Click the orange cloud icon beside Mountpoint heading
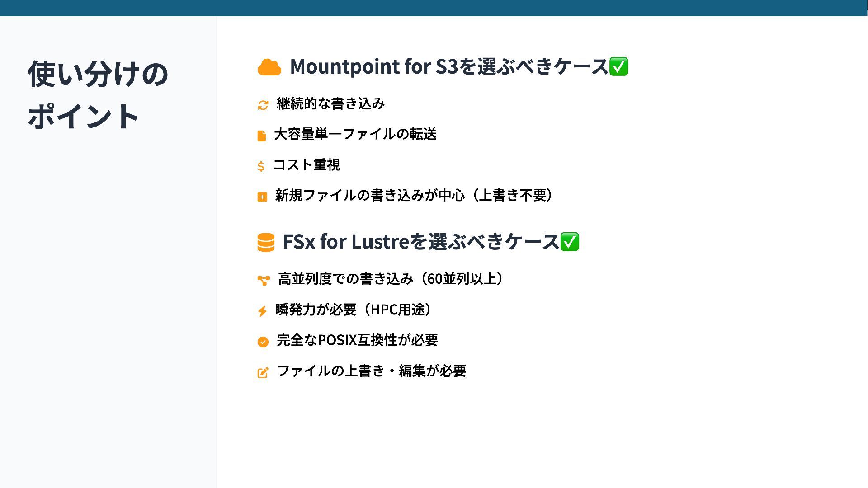 pyautogui.click(x=269, y=67)
